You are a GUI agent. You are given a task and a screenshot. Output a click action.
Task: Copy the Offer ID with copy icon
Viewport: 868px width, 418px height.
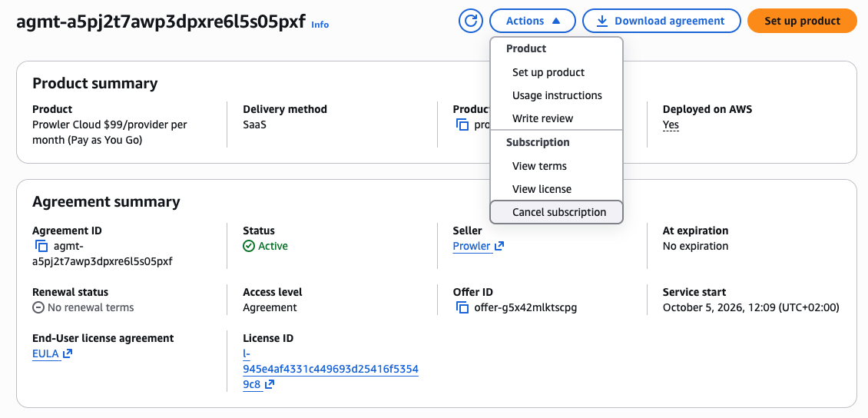pyautogui.click(x=462, y=307)
